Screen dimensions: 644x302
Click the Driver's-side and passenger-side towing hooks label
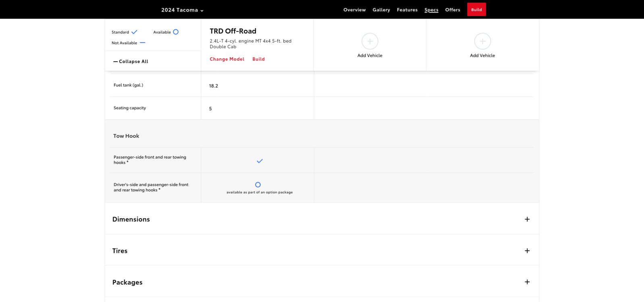(x=151, y=187)
